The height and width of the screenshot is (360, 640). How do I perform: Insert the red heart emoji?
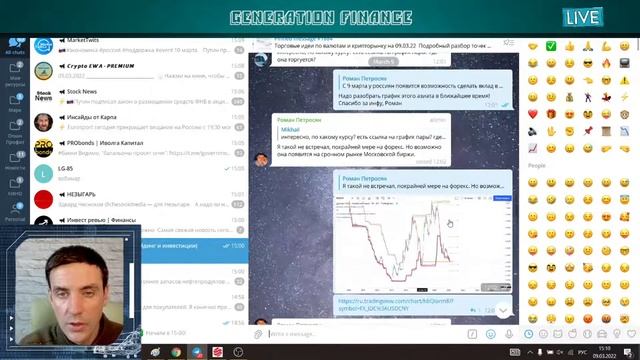pyautogui.click(x=533, y=114)
